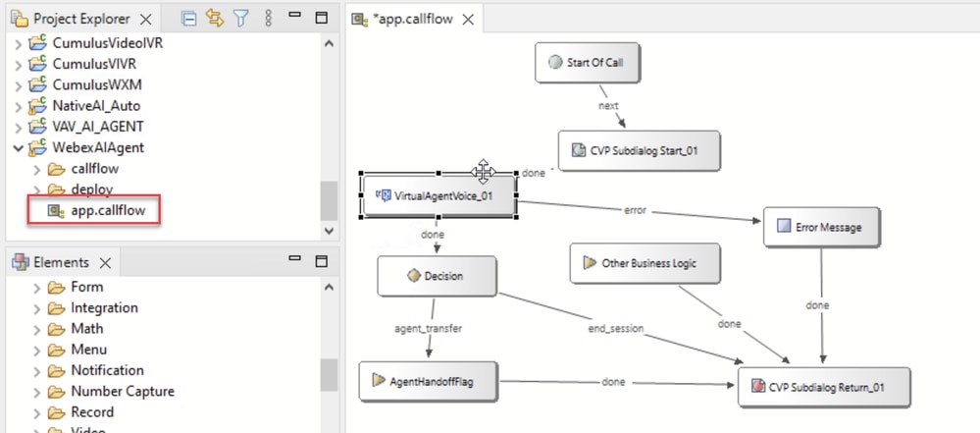Minimize the Project Explorer panel

(x=295, y=15)
